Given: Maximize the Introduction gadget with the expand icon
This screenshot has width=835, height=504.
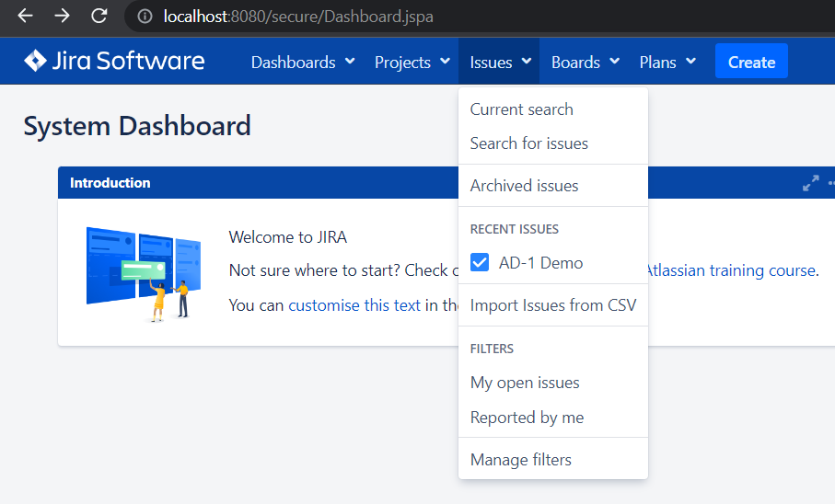Looking at the screenshot, I should click(x=810, y=183).
